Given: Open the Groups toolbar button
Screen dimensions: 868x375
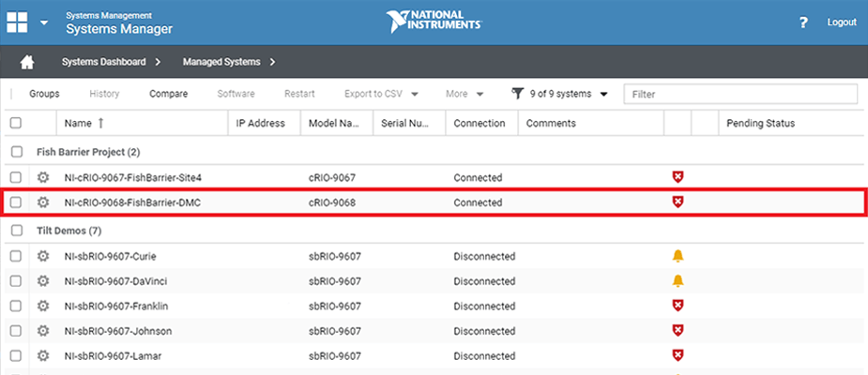Looking at the screenshot, I should [44, 94].
